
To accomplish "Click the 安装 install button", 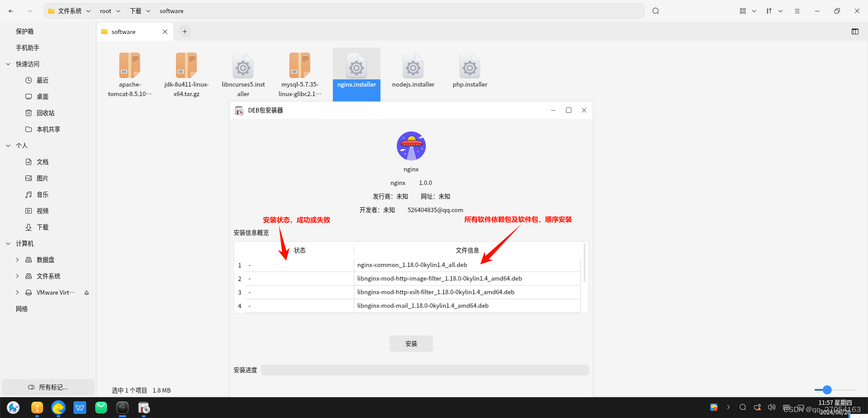I will (411, 343).
